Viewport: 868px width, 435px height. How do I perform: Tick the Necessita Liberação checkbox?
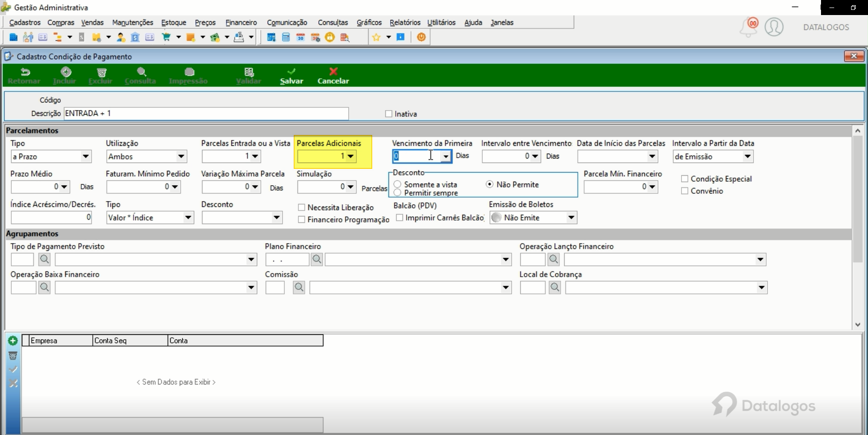302,207
